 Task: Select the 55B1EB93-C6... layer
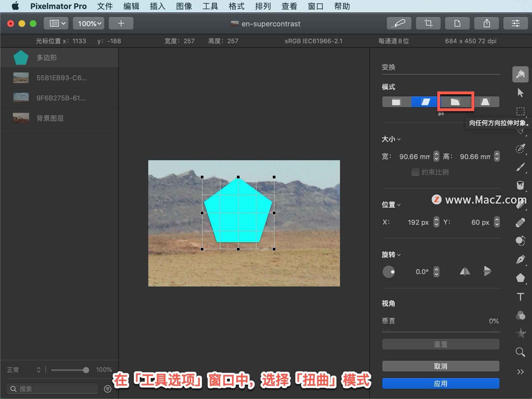coord(59,78)
